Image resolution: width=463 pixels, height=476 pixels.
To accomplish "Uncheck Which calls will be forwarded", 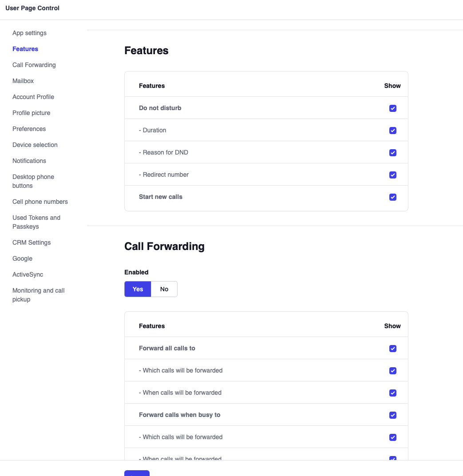I will pyautogui.click(x=393, y=370).
